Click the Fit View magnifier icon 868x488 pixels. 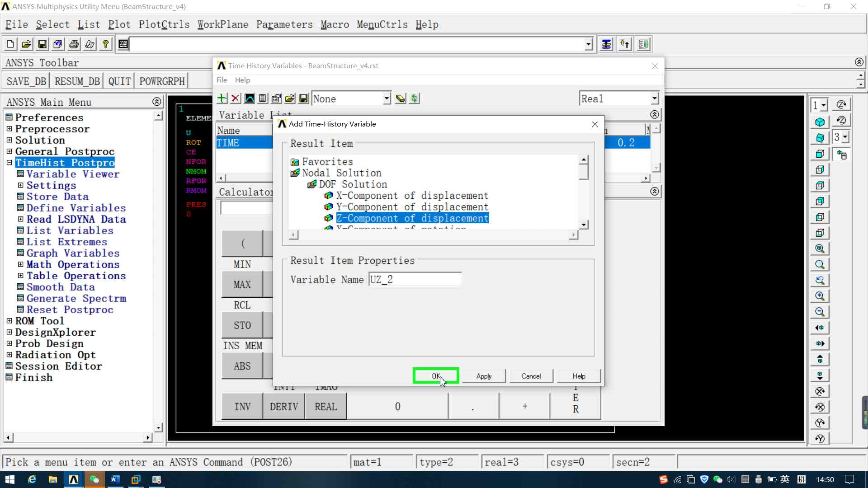[820, 249]
